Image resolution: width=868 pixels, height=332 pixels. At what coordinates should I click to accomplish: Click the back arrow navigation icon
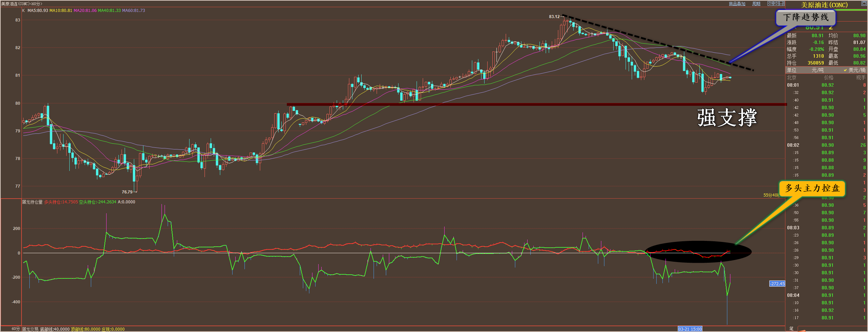(x=770, y=3)
